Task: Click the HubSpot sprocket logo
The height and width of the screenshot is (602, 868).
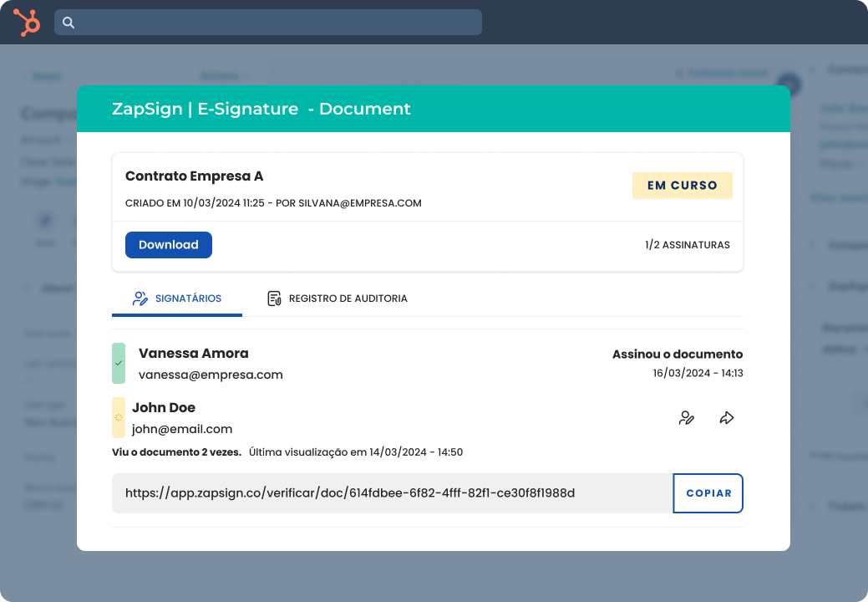Action: (x=26, y=22)
